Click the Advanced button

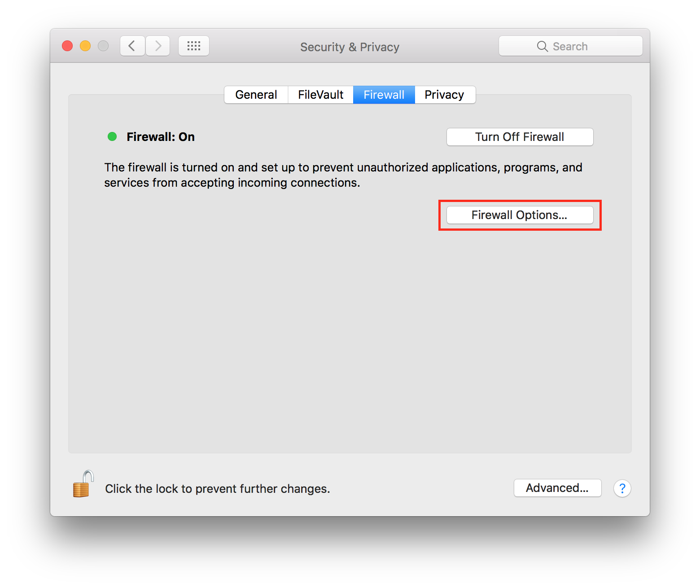point(557,488)
